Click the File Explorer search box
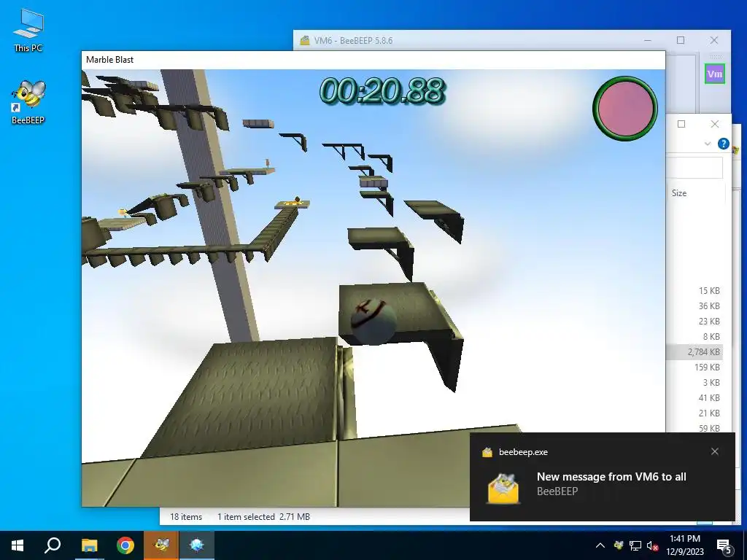747x560 pixels. click(694, 168)
